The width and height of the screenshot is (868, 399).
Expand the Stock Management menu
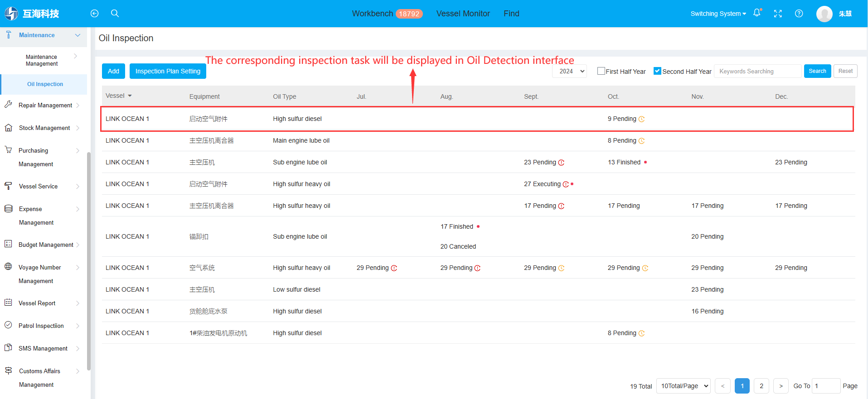tap(78, 128)
